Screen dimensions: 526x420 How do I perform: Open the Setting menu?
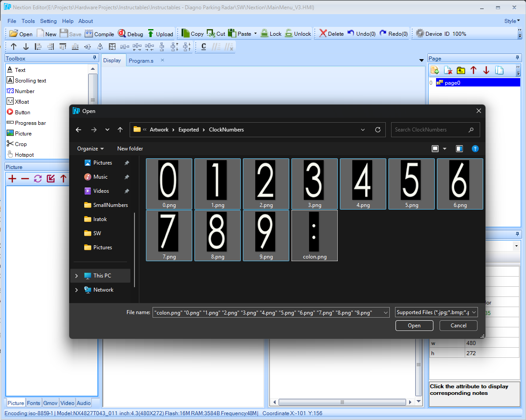click(48, 21)
